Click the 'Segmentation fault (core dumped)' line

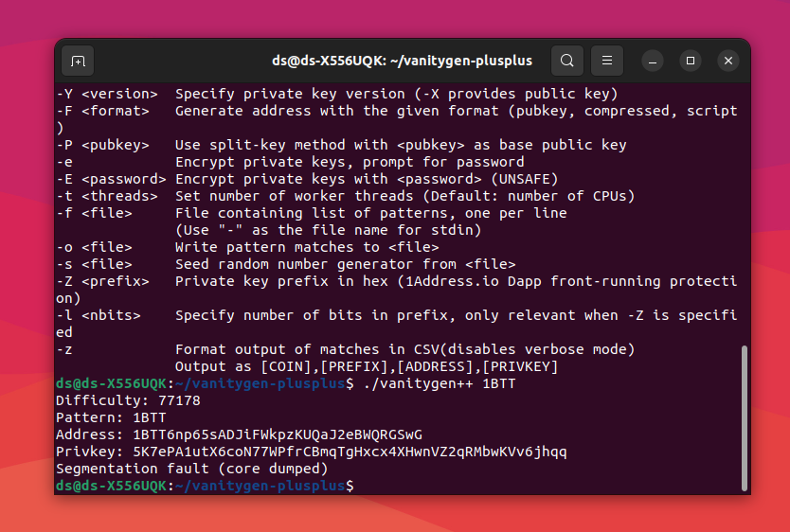(x=192, y=469)
